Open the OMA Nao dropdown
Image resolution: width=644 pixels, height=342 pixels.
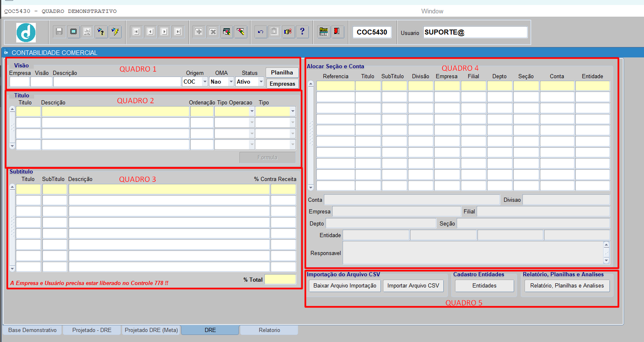231,82
